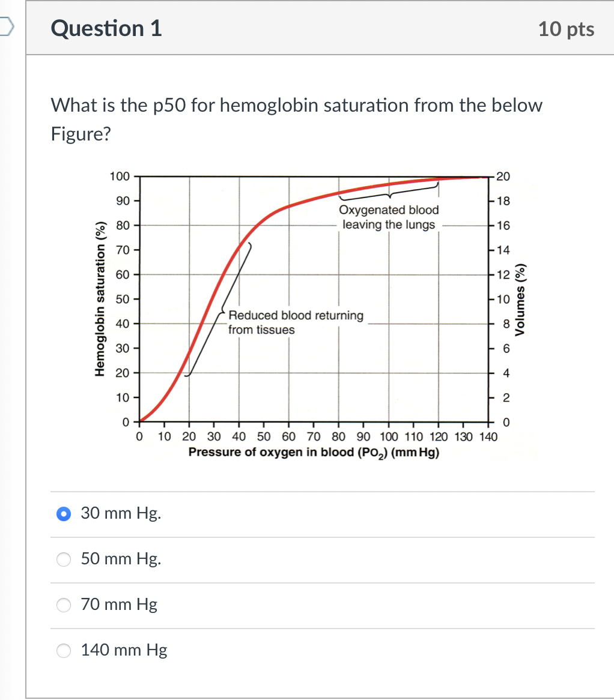Select the 140 mm Hg answer text
Image resolution: width=614 pixels, height=700 pixels.
click(x=124, y=650)
